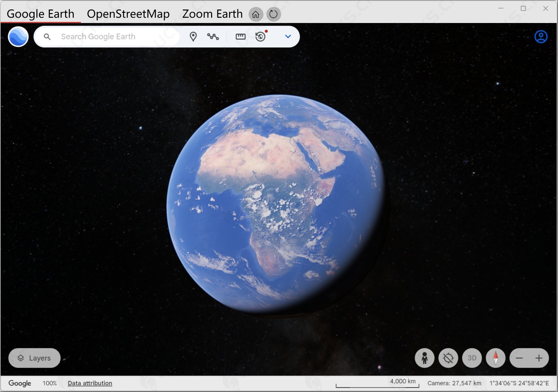Image resolution: width=558 pixels, height=392 pixels.
Task: Click the 4,000 km scale bar
Action: coord(377,383)
